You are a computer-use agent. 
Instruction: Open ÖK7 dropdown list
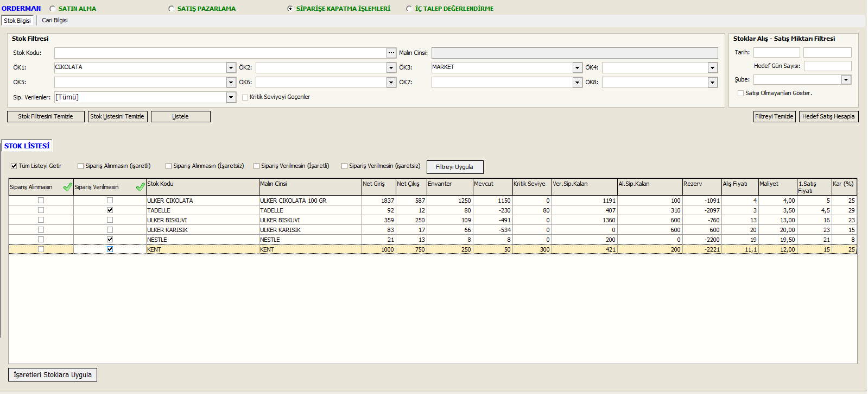(578, 82)
